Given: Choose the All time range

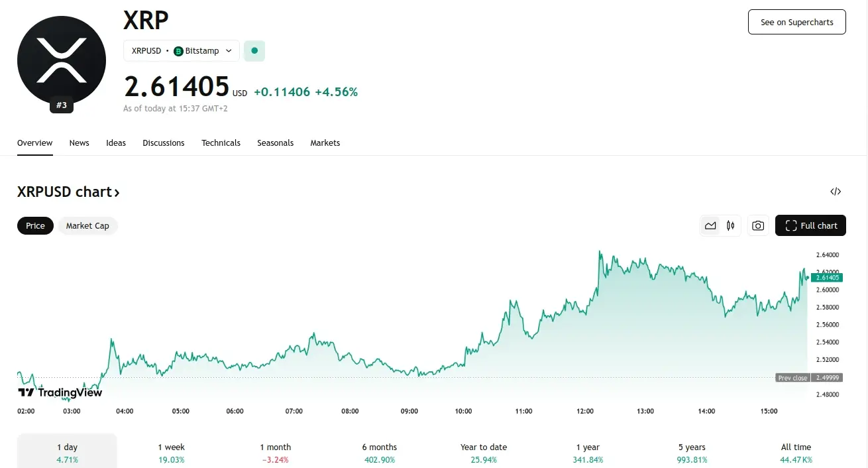Looking at the screenshot, I should [796, 453].
